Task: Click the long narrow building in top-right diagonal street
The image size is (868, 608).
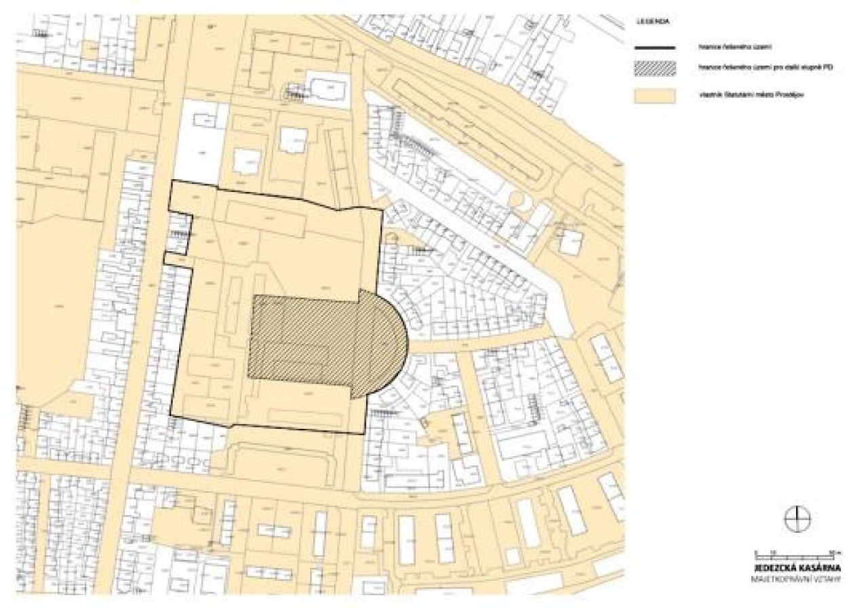Action: click(468, 129)
